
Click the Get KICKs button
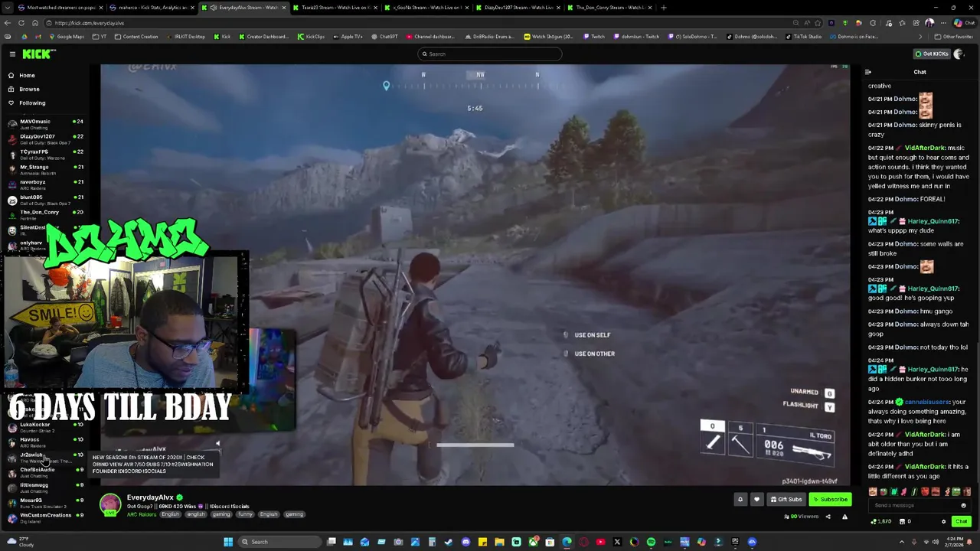pyautogui.click(x=932, y=54)
